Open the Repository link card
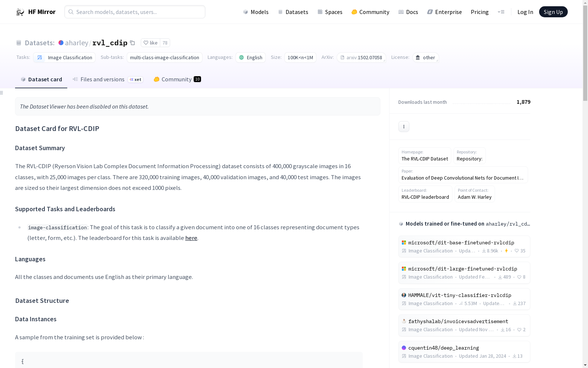Screen dimensions: 588x368 (470, 156)
